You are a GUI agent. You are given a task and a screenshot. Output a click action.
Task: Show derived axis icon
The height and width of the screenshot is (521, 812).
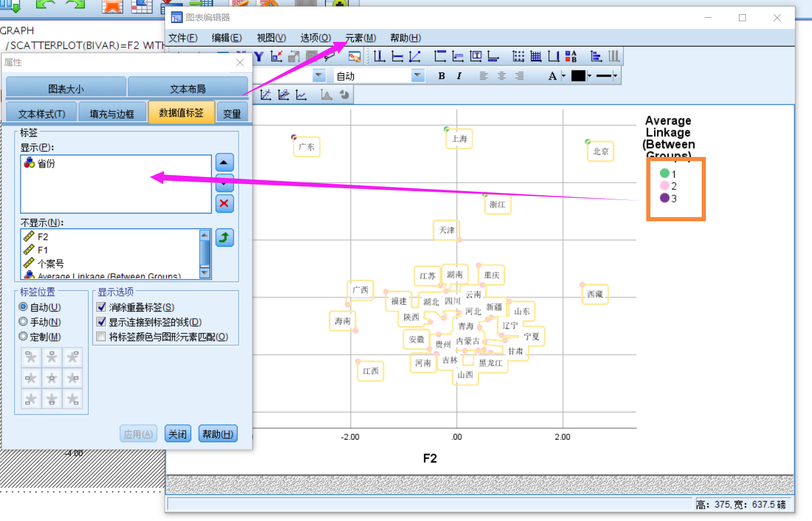(554, 57)
